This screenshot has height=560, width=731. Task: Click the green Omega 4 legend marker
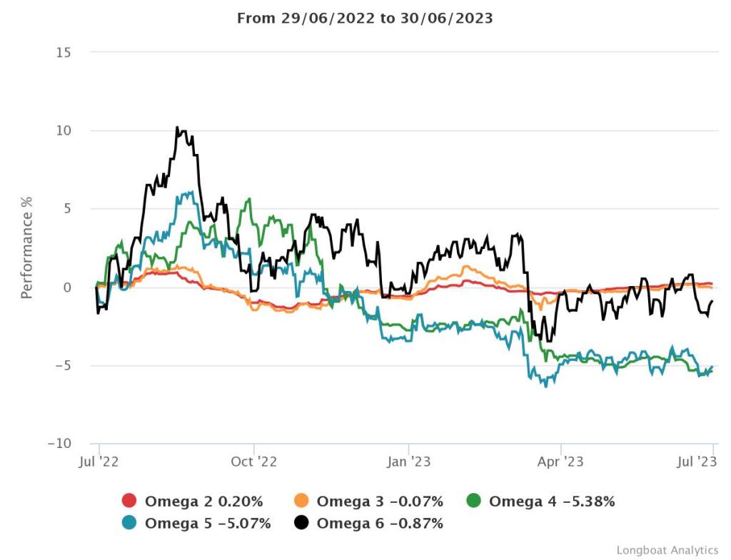(x=473, y=501)
